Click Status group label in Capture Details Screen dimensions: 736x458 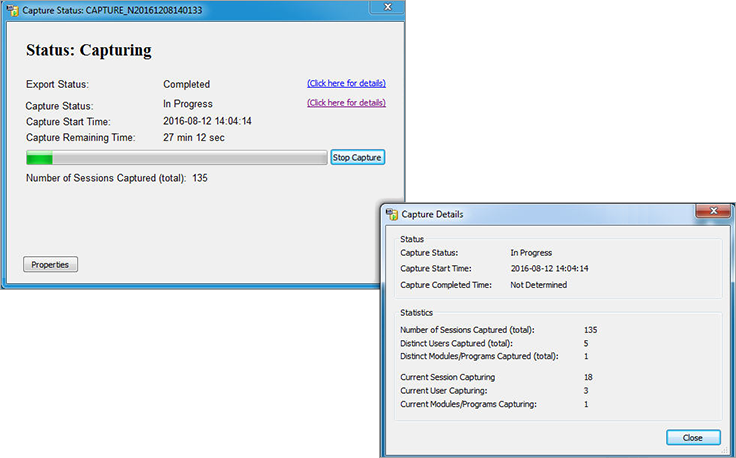[x=412, y=239]
